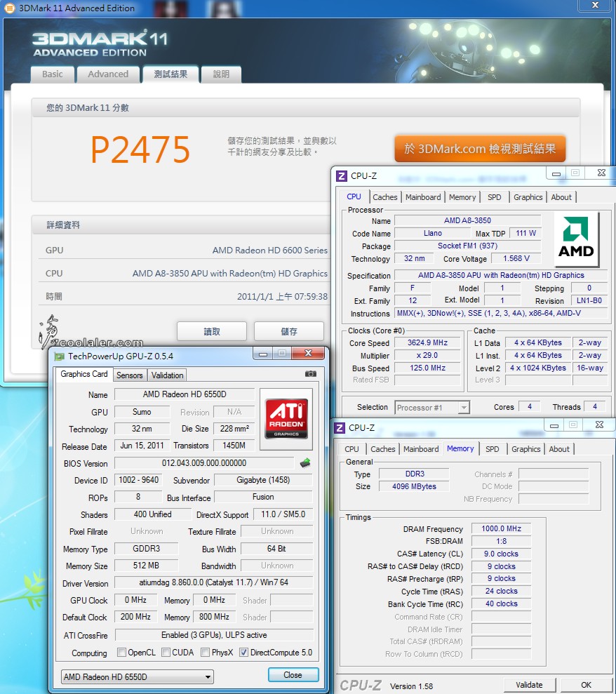Open Caches tab in lower CPU-Z window

click(383, 449)
